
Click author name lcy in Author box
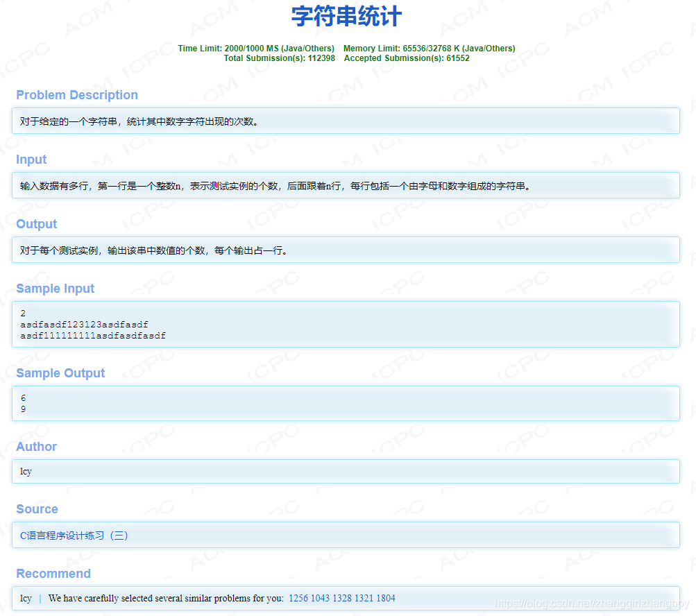(x=26, y=471)
